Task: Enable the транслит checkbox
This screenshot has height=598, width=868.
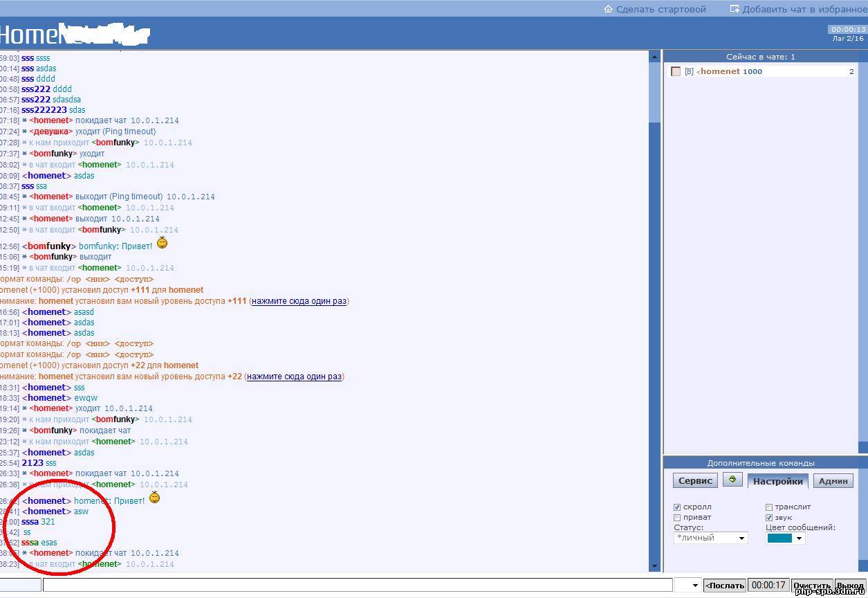Action: pos(769,507)
